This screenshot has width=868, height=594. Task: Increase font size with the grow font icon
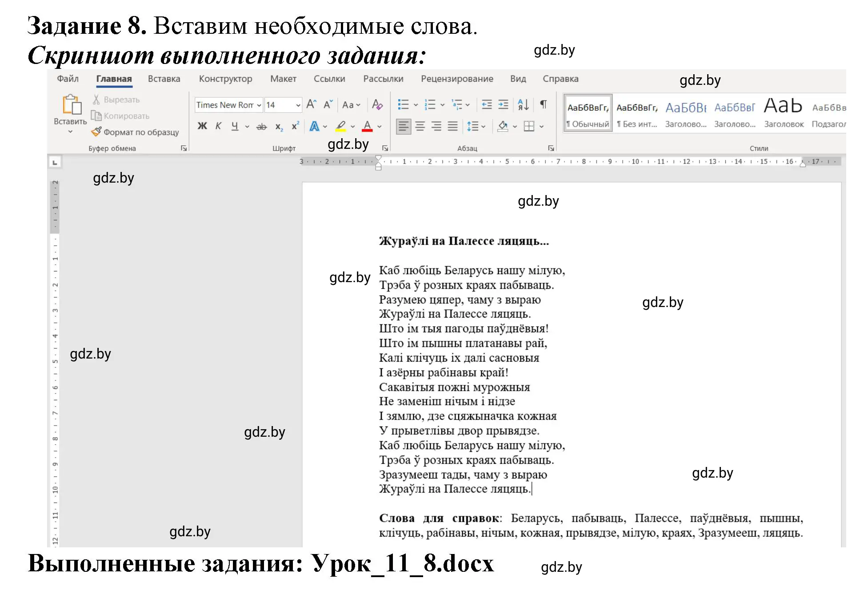312,105
